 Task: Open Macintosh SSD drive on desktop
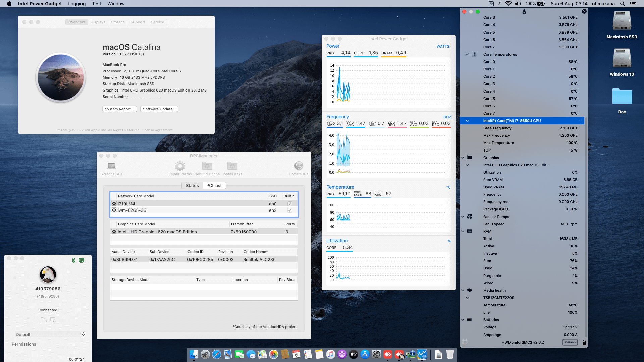622,21
